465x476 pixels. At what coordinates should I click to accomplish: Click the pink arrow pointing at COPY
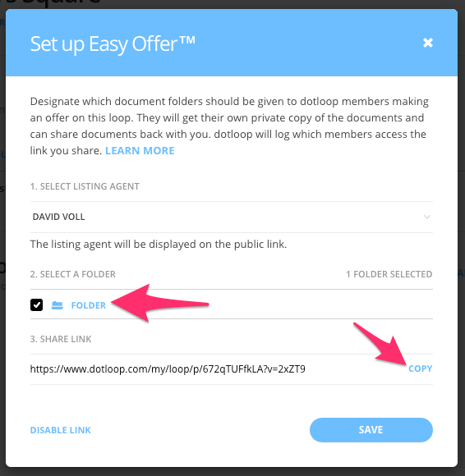[x=380, y=344]
